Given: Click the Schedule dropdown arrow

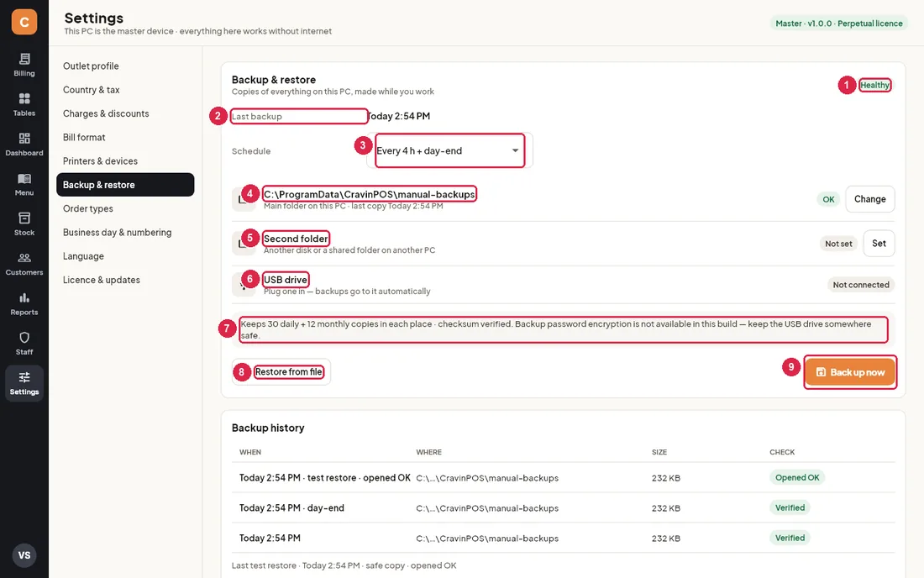Looking at the screenshot, I should coord(515,151).
